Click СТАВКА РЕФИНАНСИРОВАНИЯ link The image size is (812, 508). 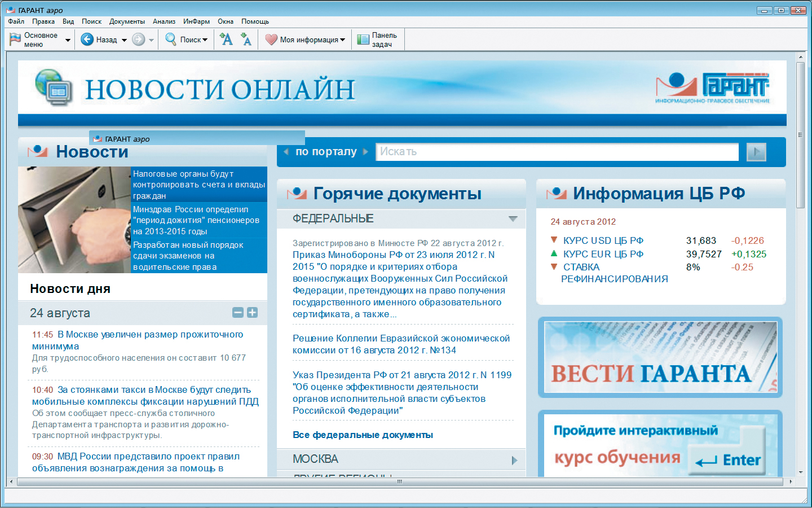coord(615,273)
